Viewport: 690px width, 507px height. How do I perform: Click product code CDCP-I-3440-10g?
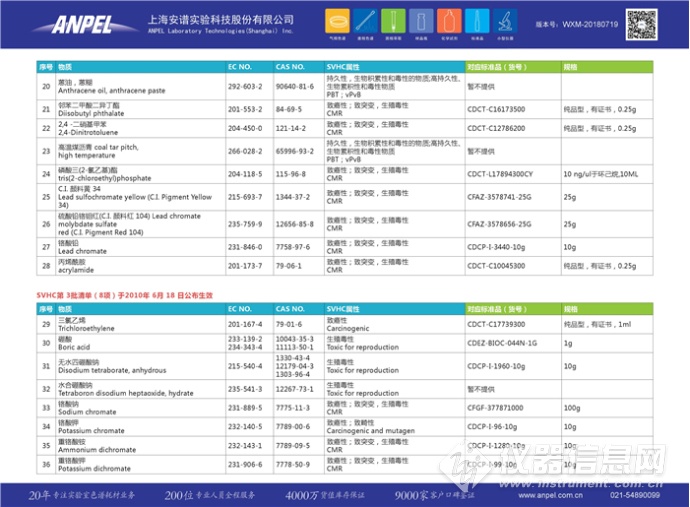(496, 247)
